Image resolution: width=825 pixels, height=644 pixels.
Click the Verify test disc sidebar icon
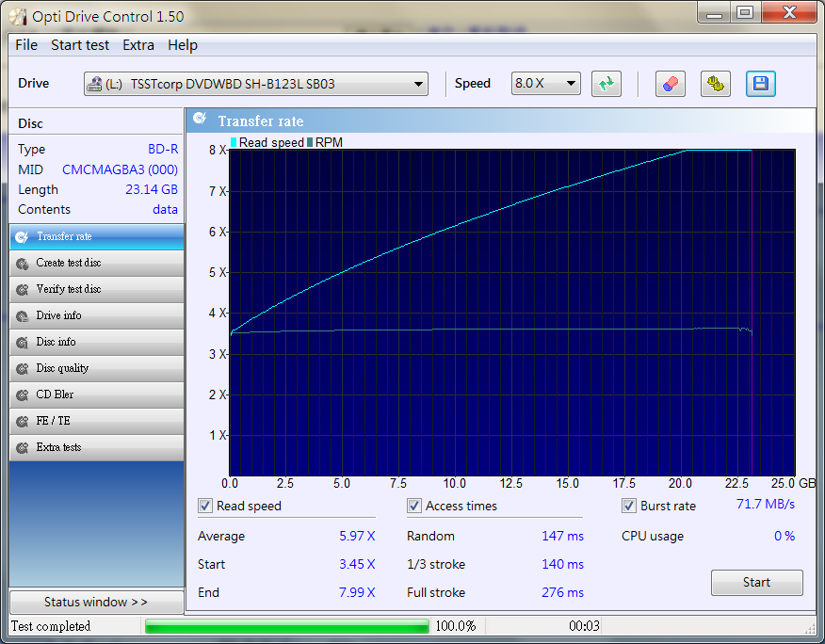point(22,290)
